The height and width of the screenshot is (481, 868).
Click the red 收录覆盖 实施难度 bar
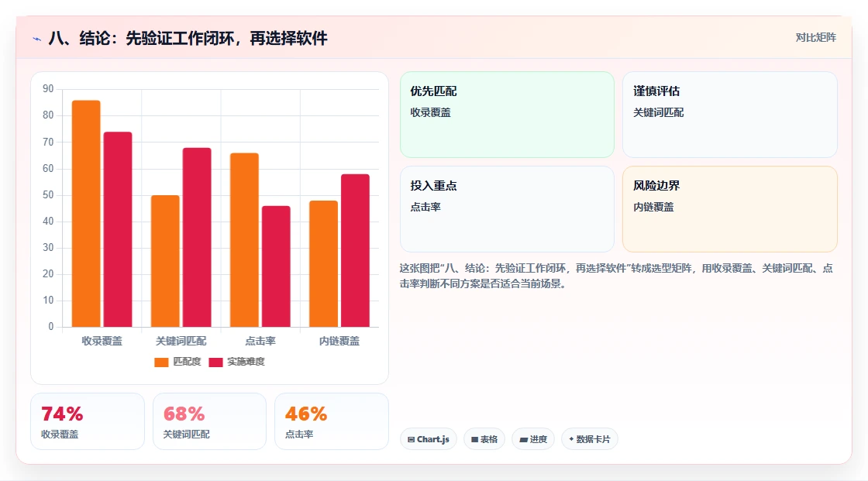(117, 229)
